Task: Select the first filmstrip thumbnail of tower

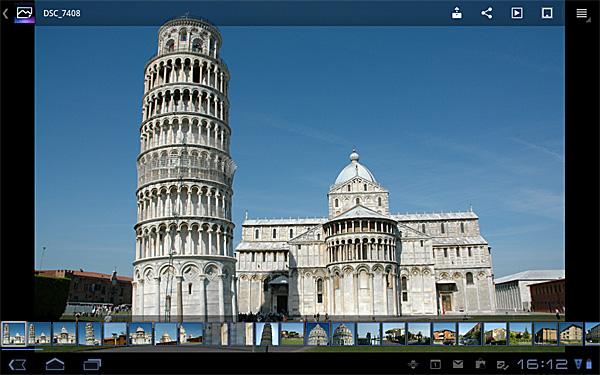Action: 14,334
